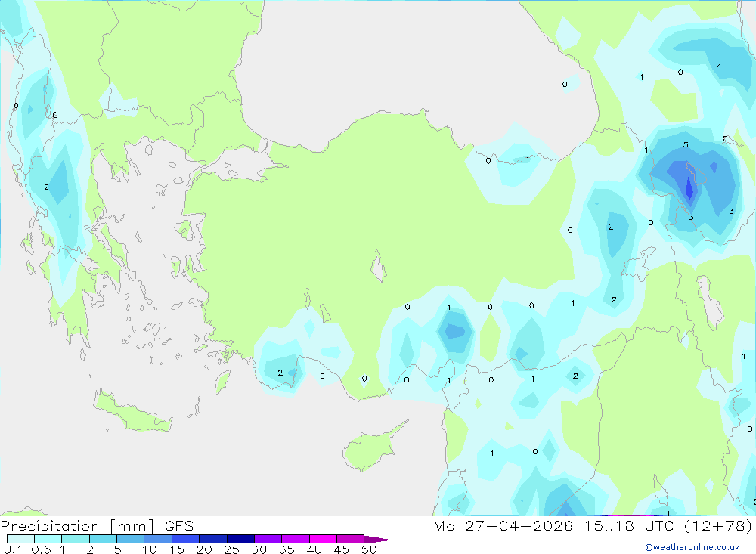Click the 35–40 mm purple legend box
This screenshot has width=756, height=554.
pos(296,539)
